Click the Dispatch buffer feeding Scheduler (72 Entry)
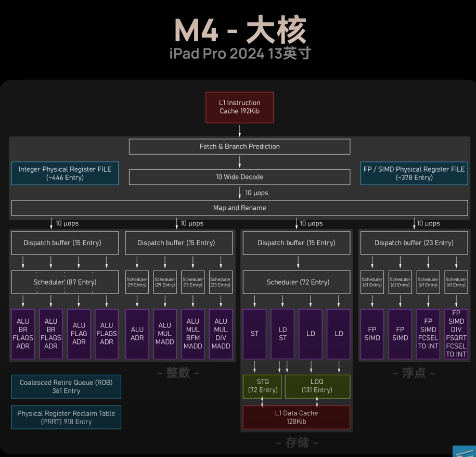The image size is (476, 457). pyautogui.click(x=297, y=243)
